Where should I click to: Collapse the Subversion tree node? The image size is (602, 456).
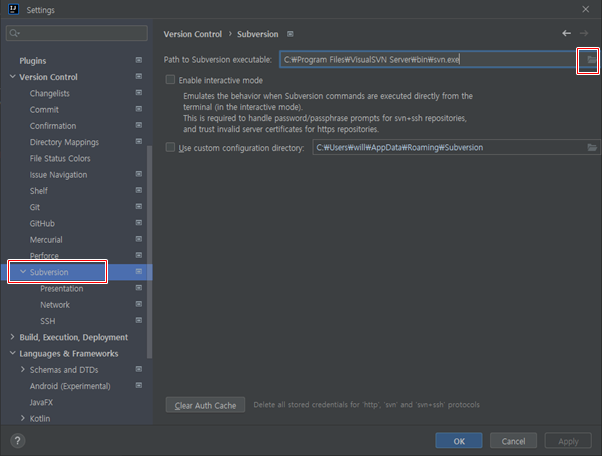point(23,272)
